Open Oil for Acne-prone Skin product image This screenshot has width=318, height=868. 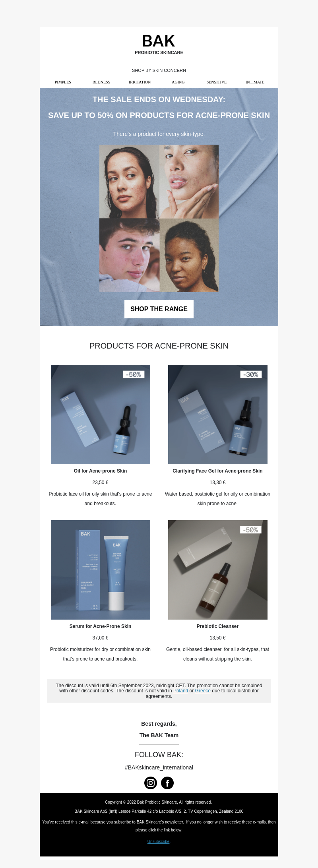[101, 414]
